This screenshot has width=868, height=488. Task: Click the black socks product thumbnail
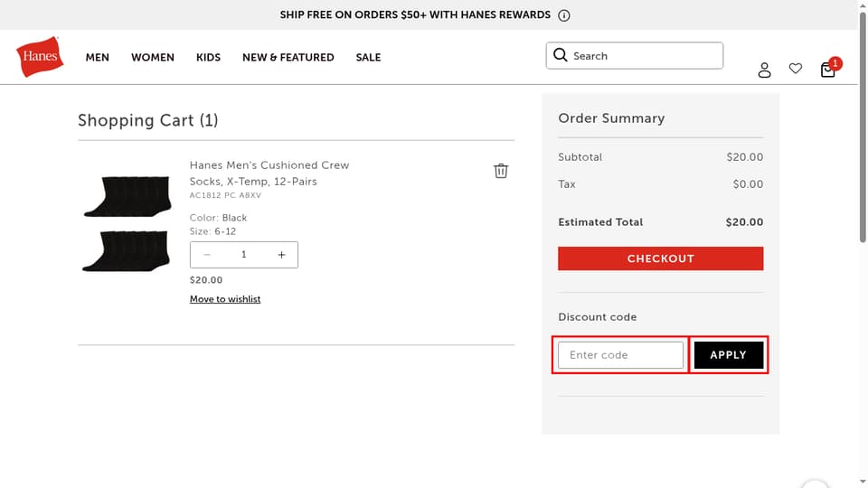pos(127,223)
